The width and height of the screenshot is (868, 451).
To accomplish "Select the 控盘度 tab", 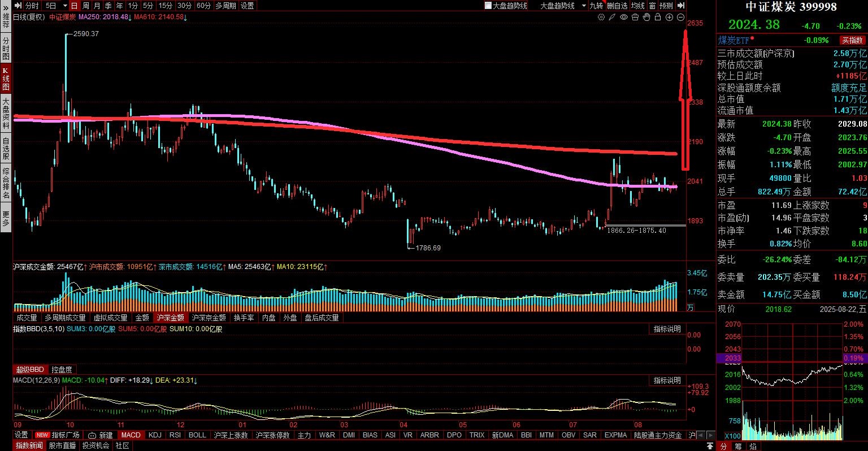I will coord(62,370).
